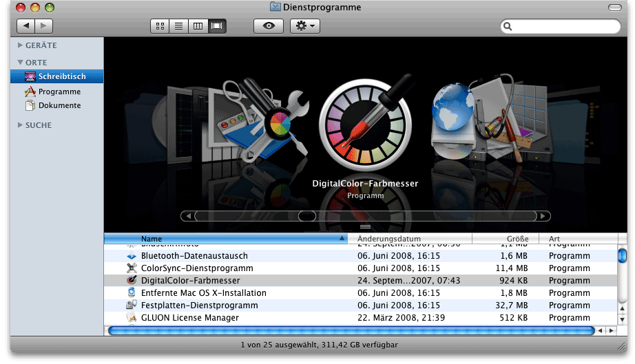
Task: Select Schreibtisch in the sidebar
Action: tap(56, 76)
